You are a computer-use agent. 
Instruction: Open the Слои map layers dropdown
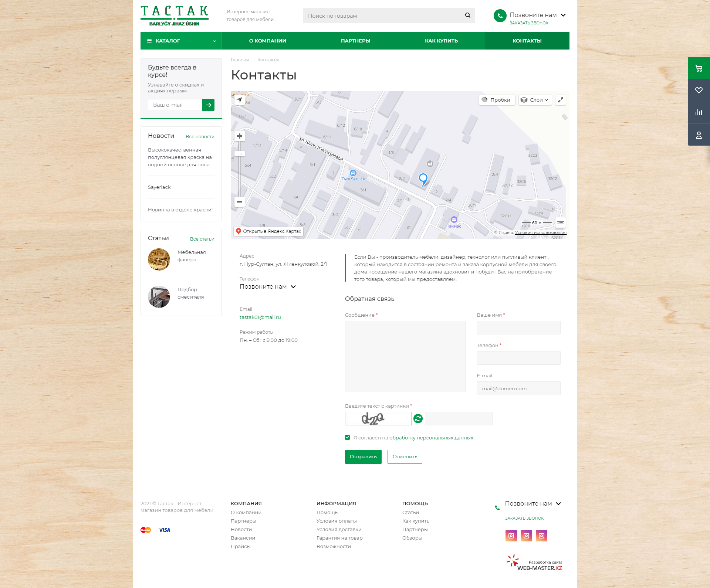(535, 100)
